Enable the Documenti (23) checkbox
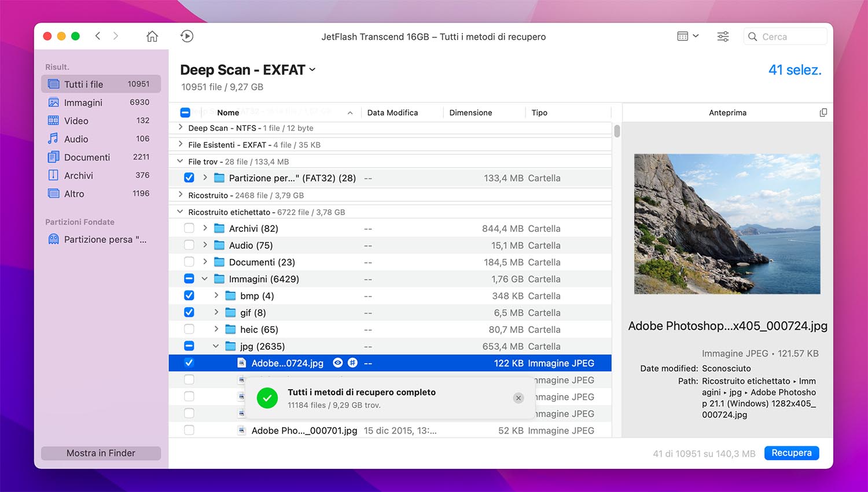The height and width of the screenshot is (492, 868). [x=189, y=262]
